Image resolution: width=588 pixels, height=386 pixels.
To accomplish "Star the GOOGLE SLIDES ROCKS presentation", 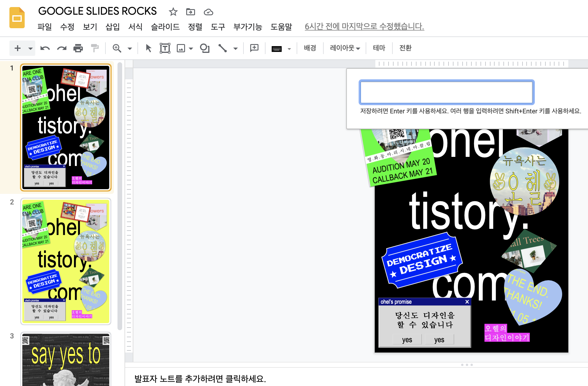I will pos(173,12).
